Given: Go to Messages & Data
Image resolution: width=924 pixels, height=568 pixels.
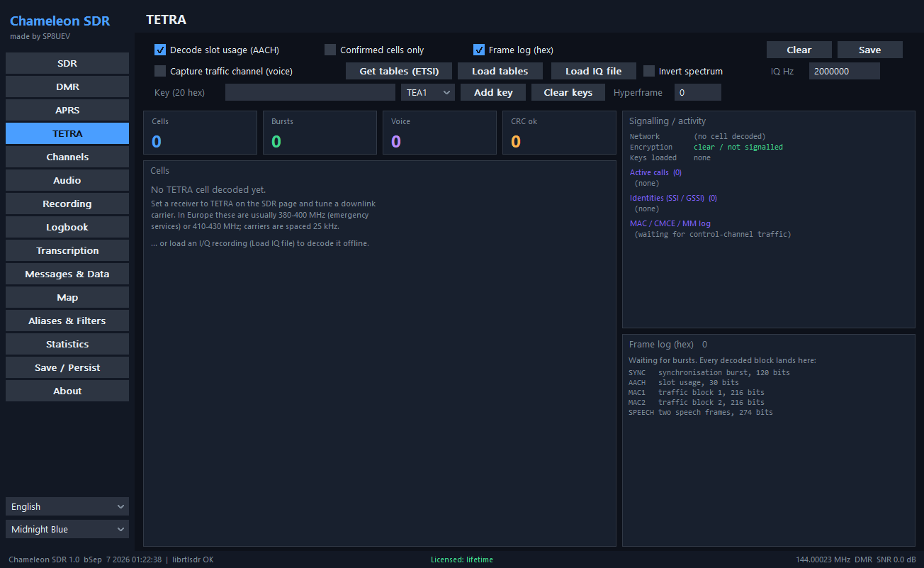Looking at the screenshot, I should [x=67, y=274].
